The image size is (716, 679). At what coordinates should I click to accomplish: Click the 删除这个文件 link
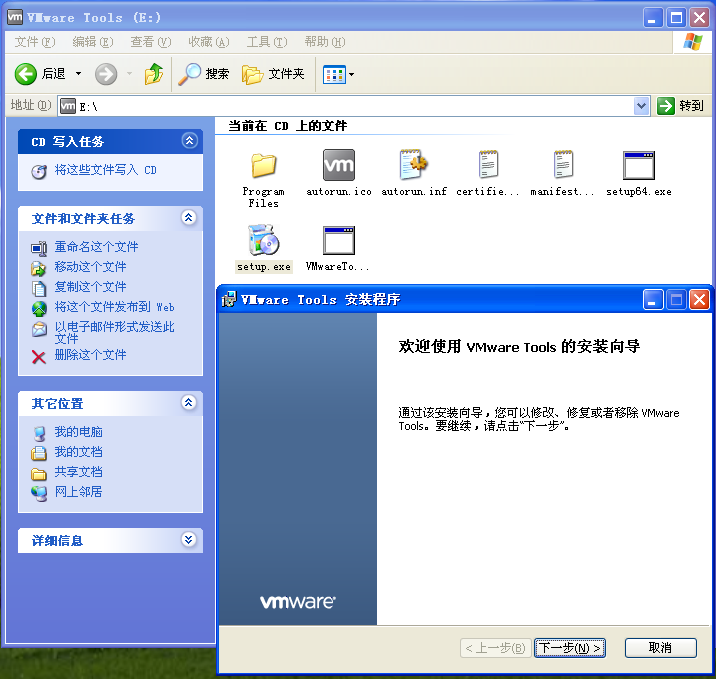pos(90,355)
